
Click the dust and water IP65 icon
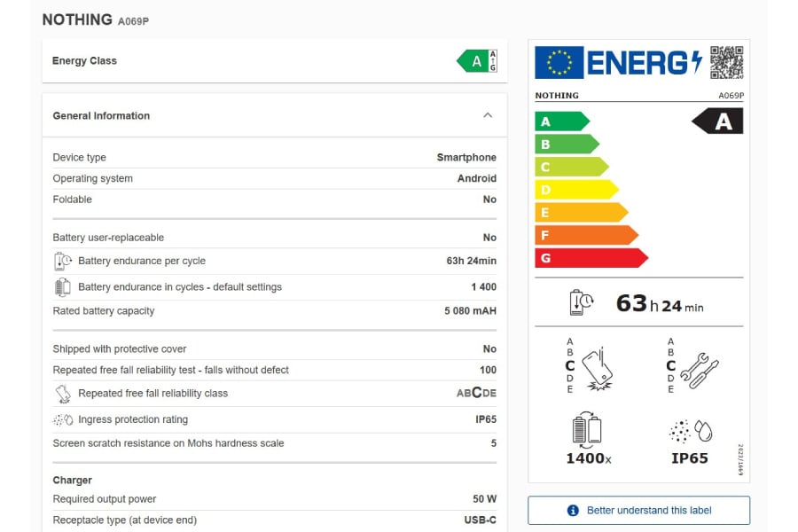point(690,432)
